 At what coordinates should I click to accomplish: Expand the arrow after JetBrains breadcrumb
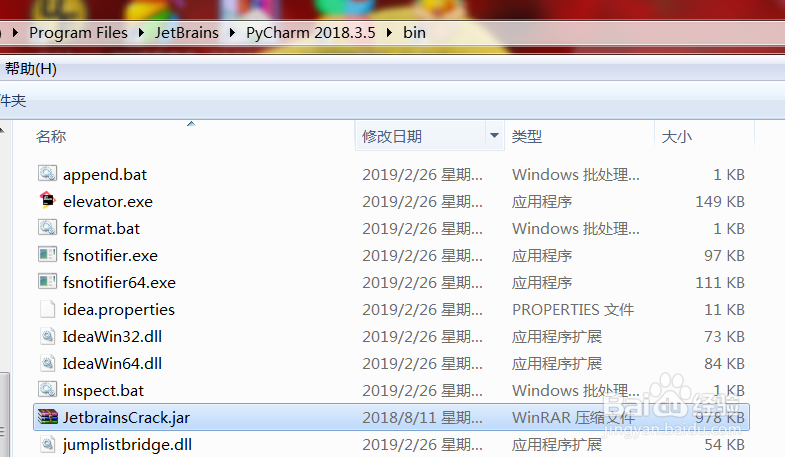coord(232,33)
